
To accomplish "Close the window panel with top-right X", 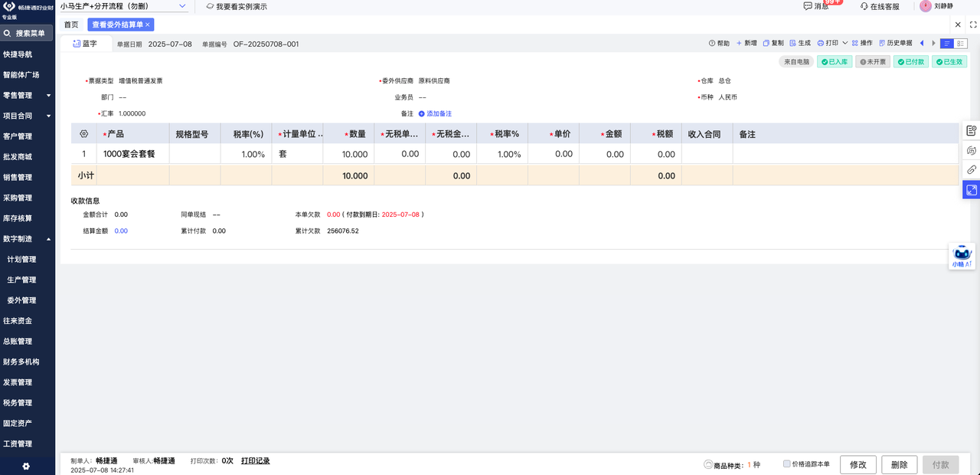I will pyautogui.click(x=958, y=25).
